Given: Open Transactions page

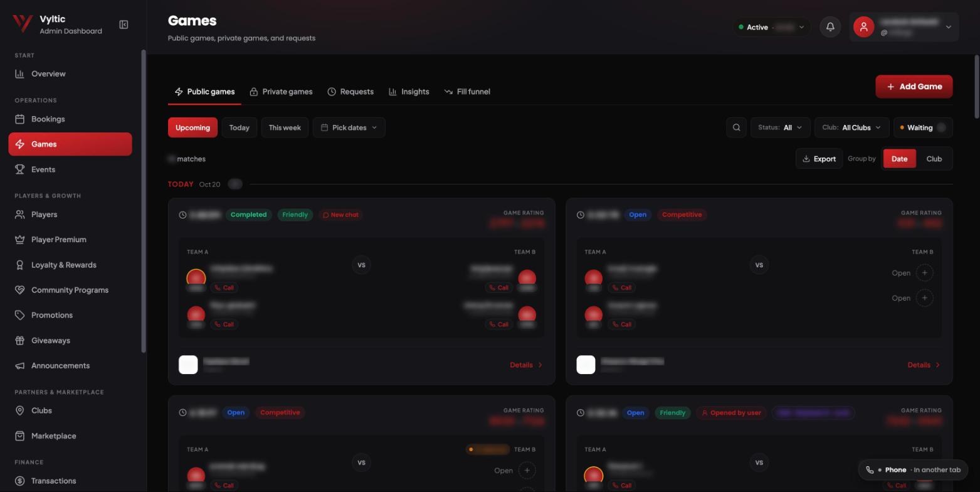Looking at the screenshot, I should (x=70, y=481).
